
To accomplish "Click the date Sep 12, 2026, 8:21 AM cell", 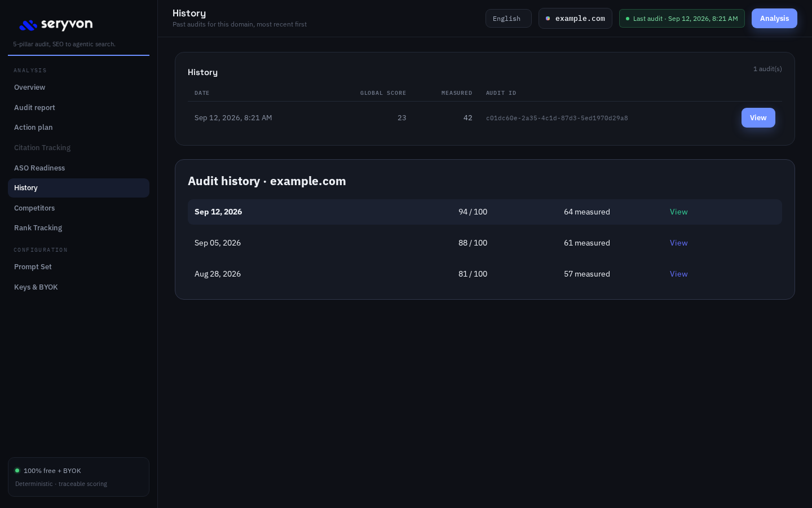I will point(233,118).
